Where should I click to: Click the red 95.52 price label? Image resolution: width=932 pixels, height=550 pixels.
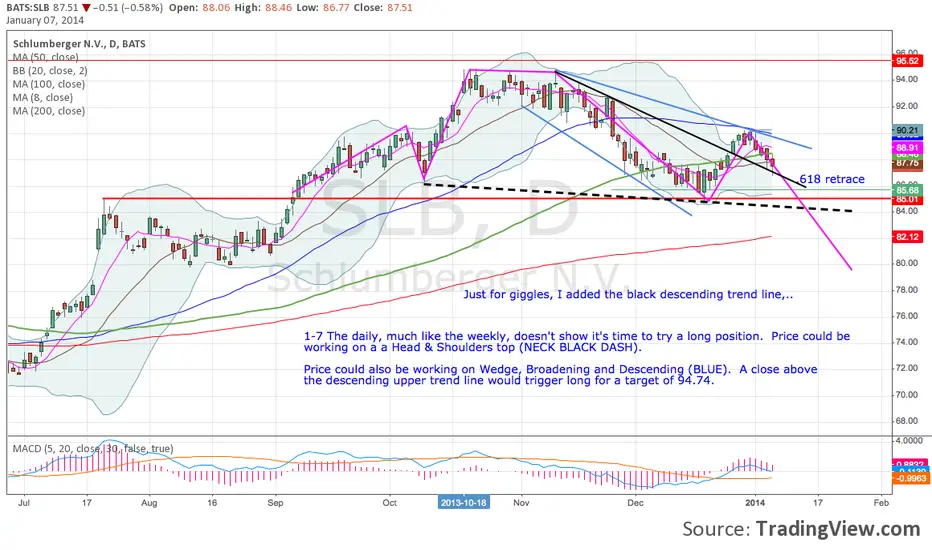907,61
